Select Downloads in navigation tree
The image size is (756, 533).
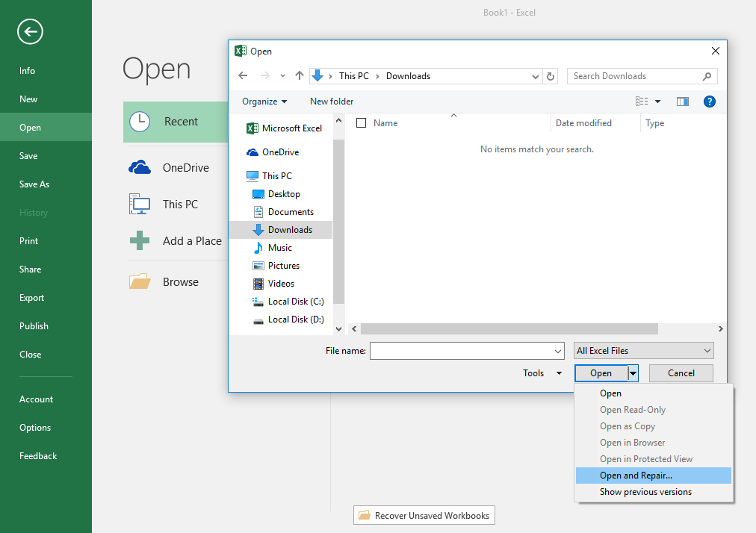281,230
